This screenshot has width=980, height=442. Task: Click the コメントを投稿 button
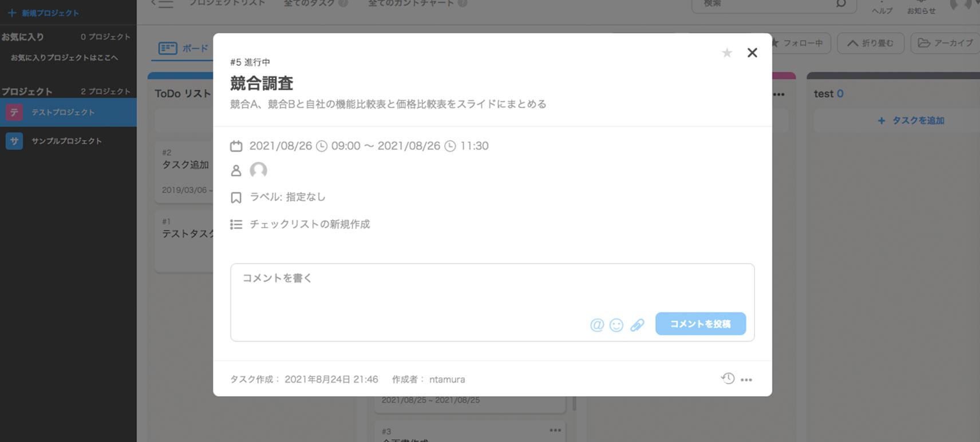(x=701, y=324)
